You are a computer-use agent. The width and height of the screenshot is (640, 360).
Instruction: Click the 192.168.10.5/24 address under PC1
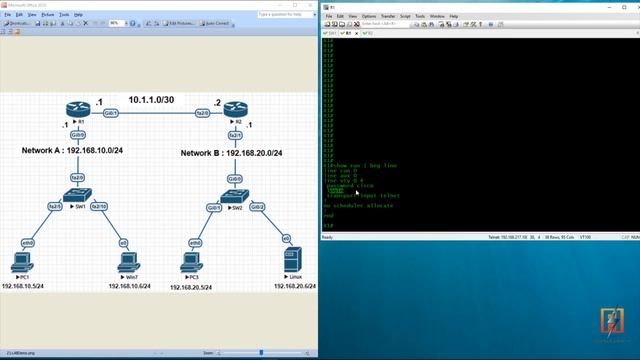click(23, 286)
